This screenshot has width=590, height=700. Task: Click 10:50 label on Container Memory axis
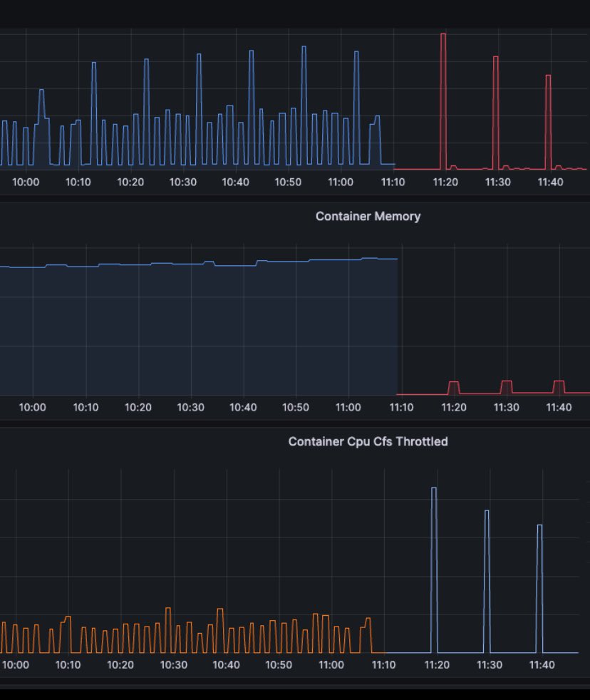click(296, 407)
